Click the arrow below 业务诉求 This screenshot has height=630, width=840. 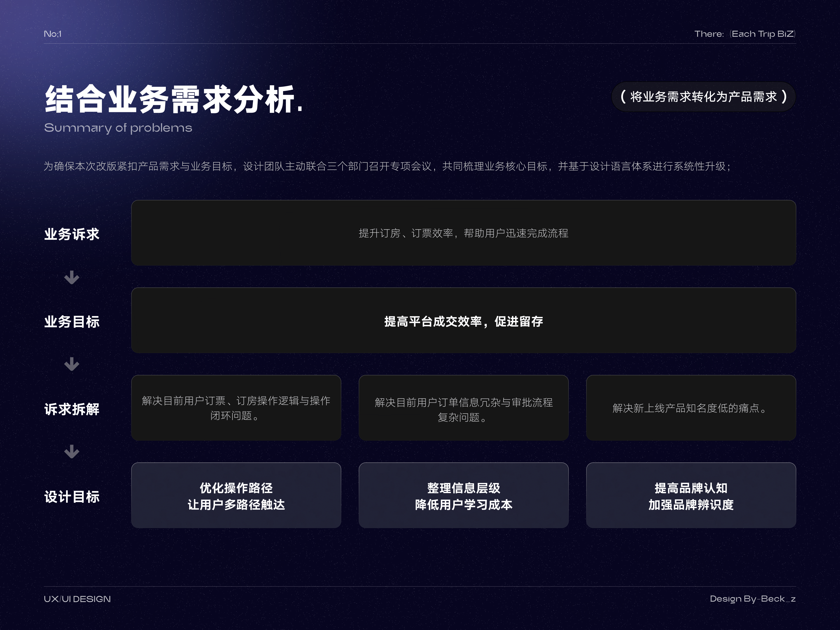pos(71,277)
